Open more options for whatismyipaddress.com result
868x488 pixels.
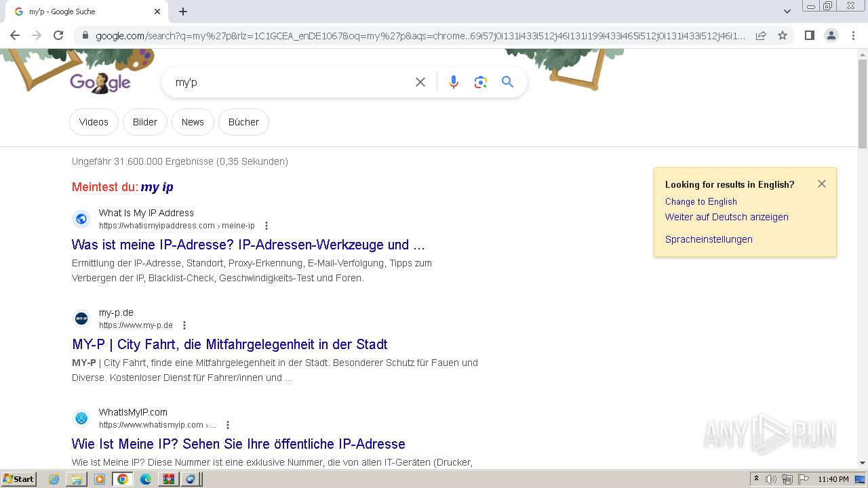[267, 226]
